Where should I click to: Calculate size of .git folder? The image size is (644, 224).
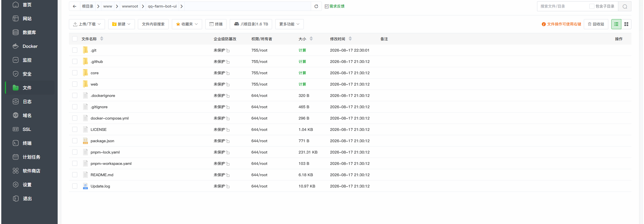[x=302, y=50]
